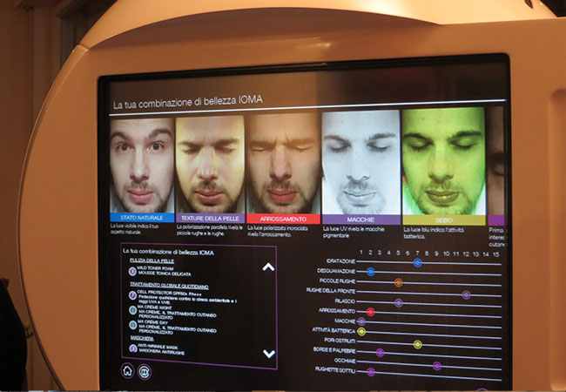Click the red Arrossamento score marker
566x392 pixels.
point(370,311)
